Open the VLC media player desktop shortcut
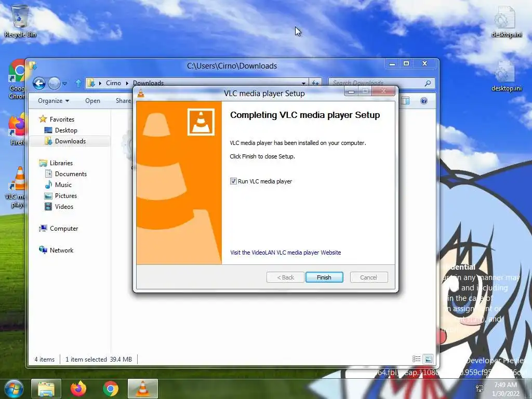The width and height of the screenshot is (532, 399). click(x=16, y=187)
